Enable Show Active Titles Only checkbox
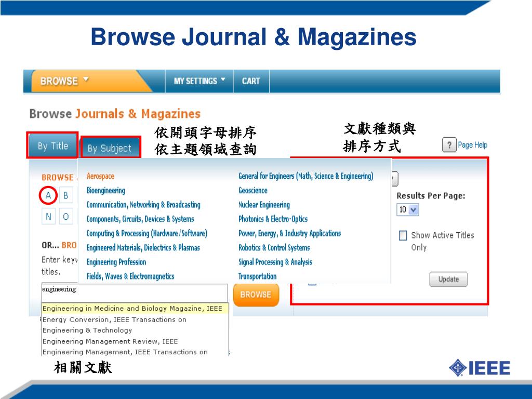Screen dimensions: 532x399 [403, 235]
